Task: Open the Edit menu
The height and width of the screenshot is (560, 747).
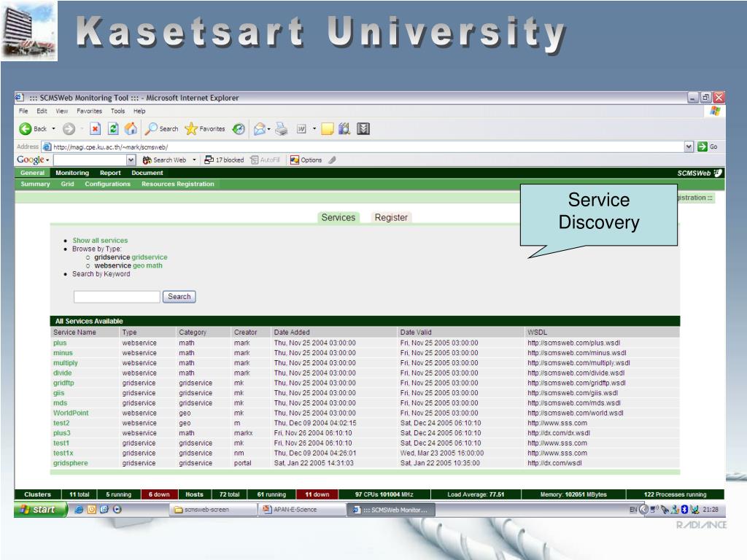Action: click(x=42, y=111)
